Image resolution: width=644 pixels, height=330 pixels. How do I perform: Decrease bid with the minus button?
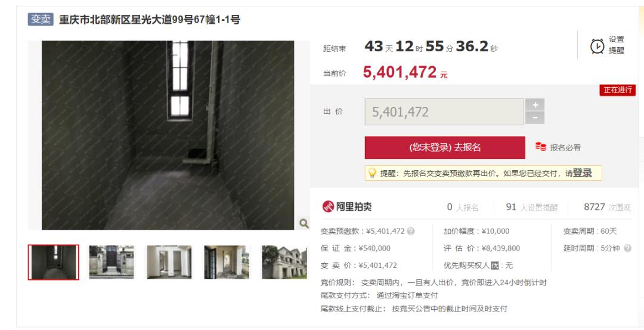[535, 118]
